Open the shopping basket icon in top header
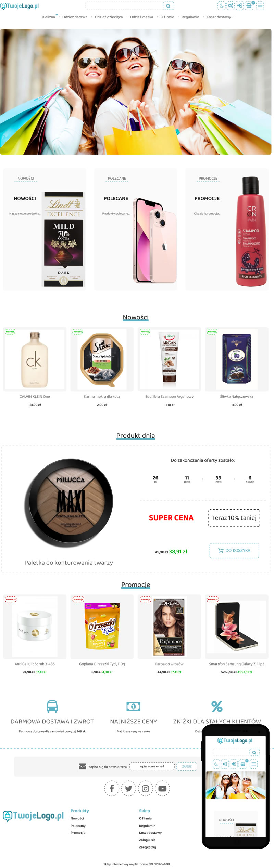Screen dimensions: 274x868 [x=249, y=5]
